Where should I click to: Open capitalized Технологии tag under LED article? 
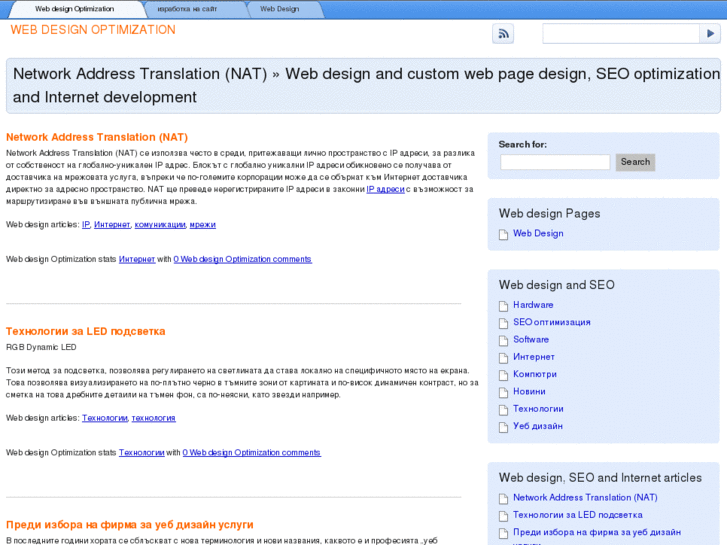[105, 418]
